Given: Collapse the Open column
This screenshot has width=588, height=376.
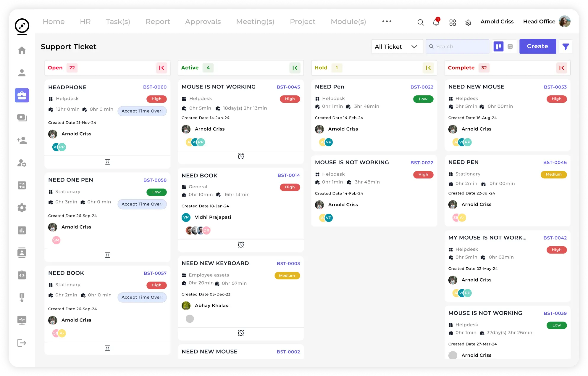Looking at the screenshot, I should pyautogui.click(x=161, y=68).
